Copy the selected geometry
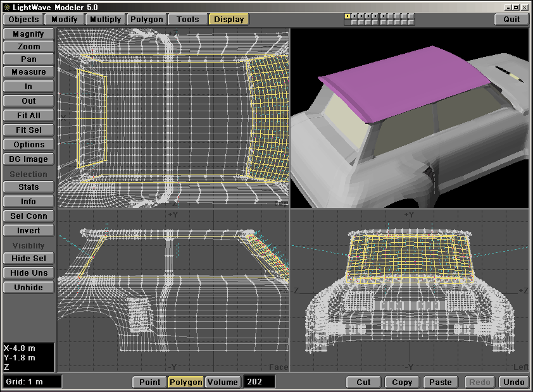Screen dimensions: 533x392 pos(402,382)
